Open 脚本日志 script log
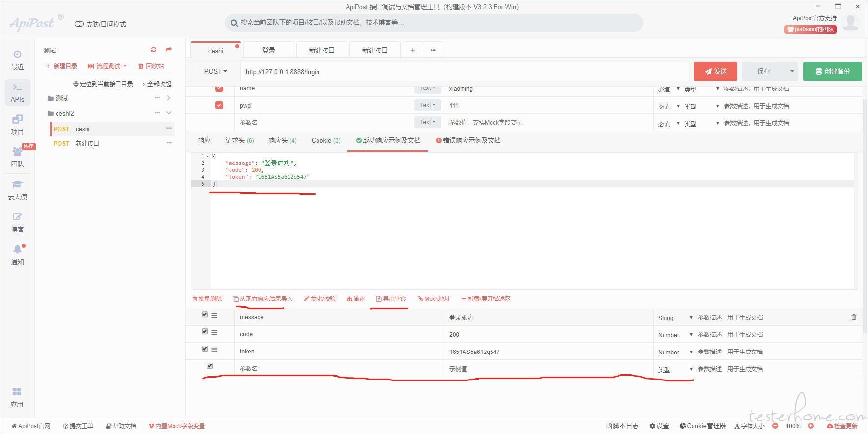868x434 pixels. [622, 426]
